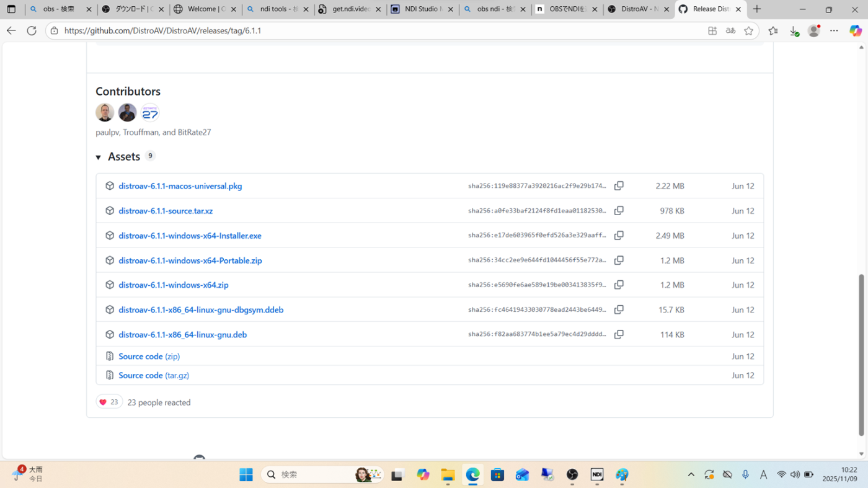
Task: Copy sha256 hash of distroav-6.1.1-windows-x64.zip
Action: [619, 285]
